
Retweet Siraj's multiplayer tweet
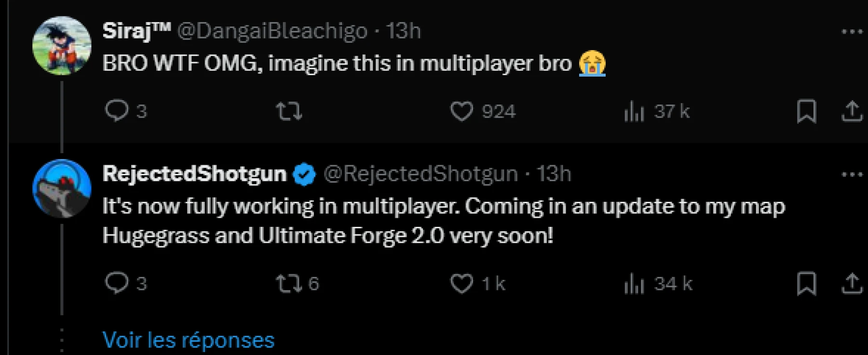pyautogui.click(x=289, y=111)
